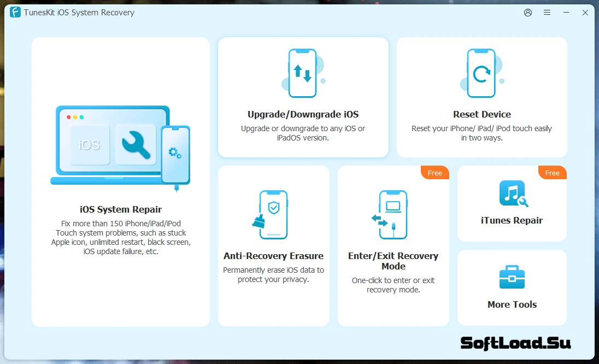Viewport: 599px width, 364px height.
Task: Open the user account profile icon
Action: pos(528,13)
